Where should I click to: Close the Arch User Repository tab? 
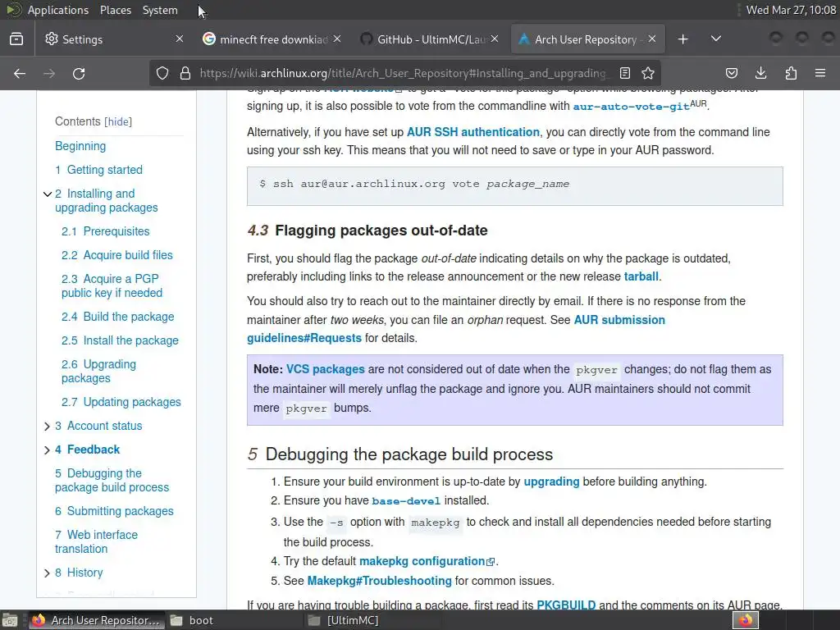[652, 39]
